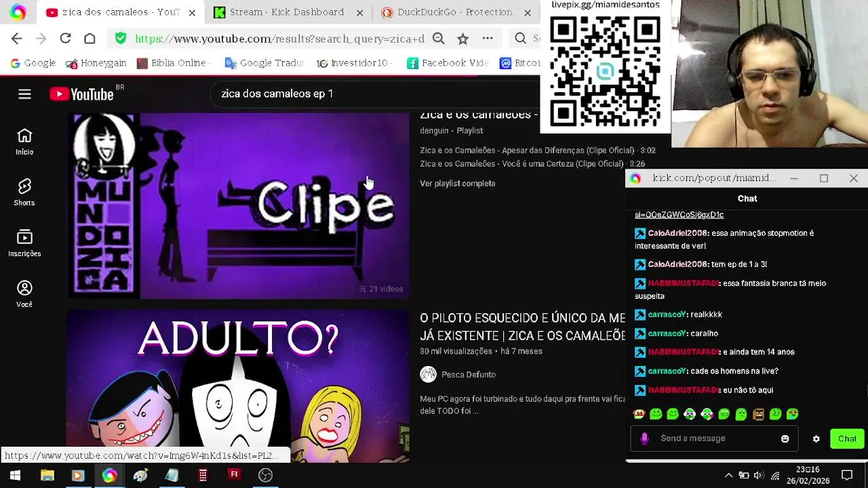Open the address bar three-dots menu

pyautogui.click(x=487, y=39)
